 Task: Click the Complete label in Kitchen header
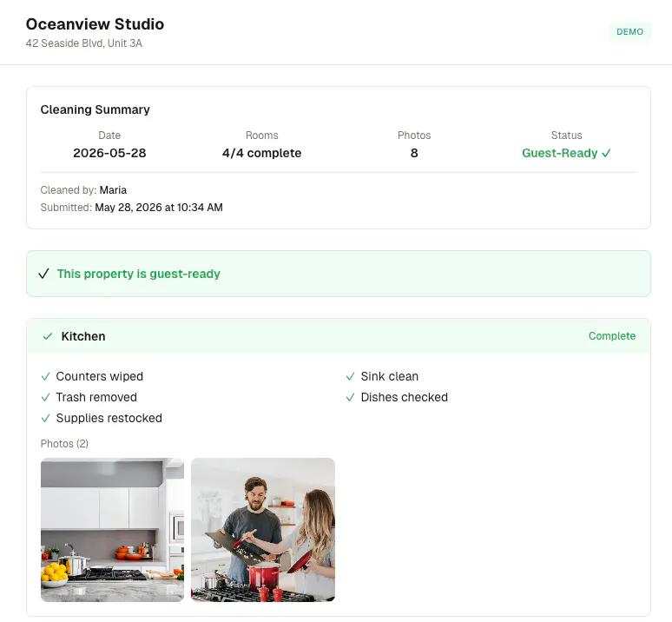[x=612, y=336]
